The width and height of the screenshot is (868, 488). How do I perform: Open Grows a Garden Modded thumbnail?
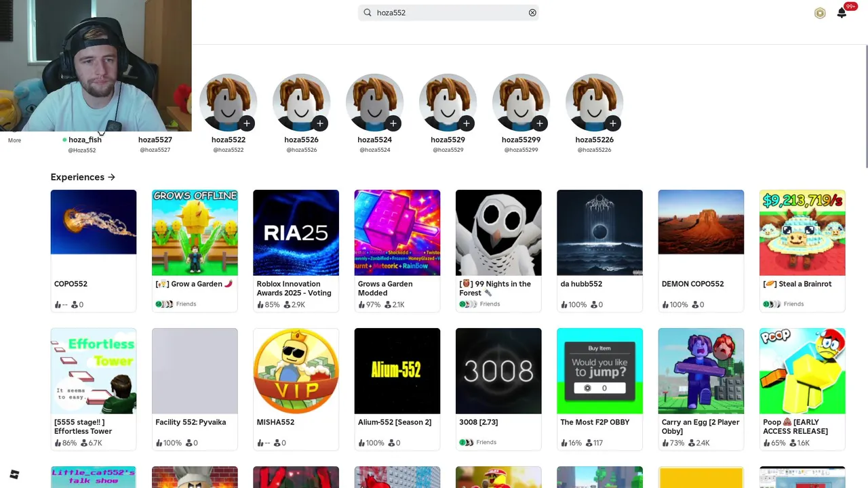tap(397, 232)
